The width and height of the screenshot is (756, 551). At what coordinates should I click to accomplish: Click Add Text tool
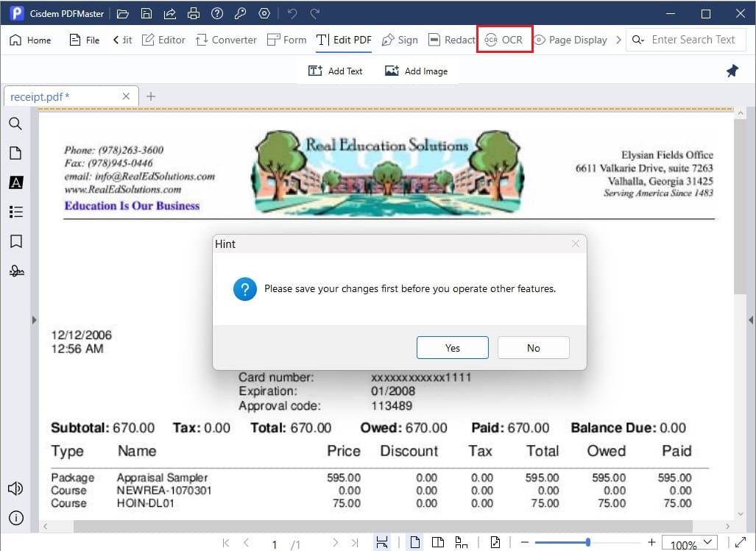coord(336,71)
